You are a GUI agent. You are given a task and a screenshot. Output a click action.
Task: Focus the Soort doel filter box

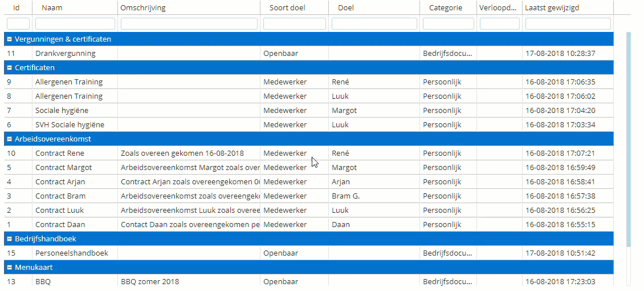[295, 23]
